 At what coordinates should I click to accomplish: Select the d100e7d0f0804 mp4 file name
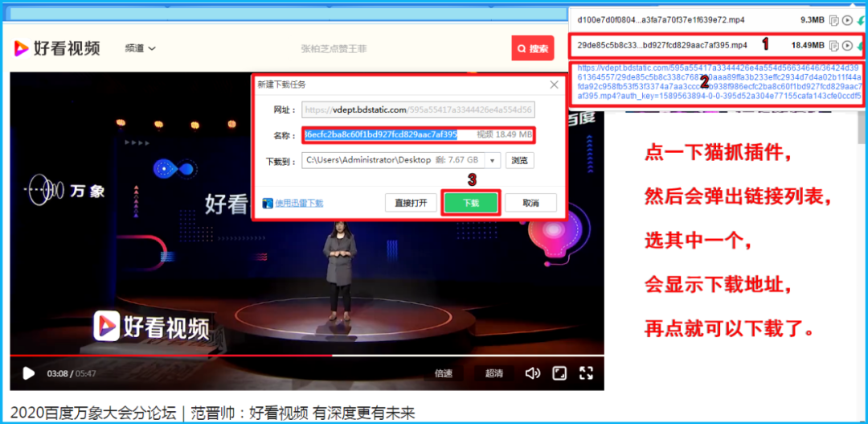[x=661, y=20]
